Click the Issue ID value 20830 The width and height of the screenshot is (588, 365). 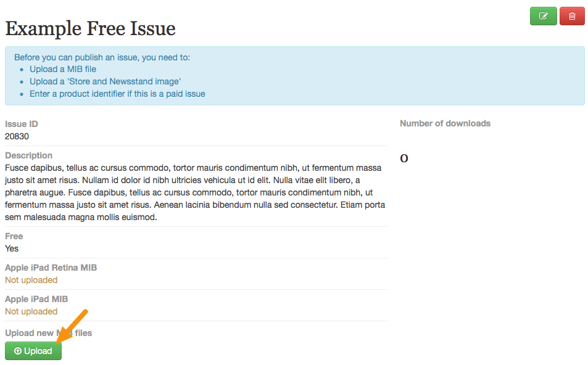point(17,136)
